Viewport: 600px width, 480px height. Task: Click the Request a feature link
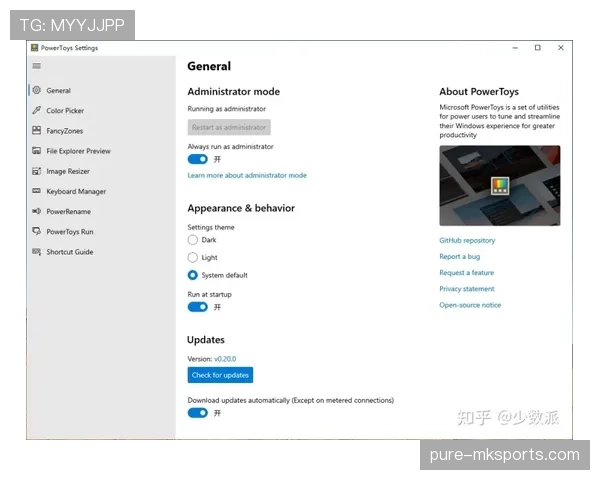coord(466,273)
